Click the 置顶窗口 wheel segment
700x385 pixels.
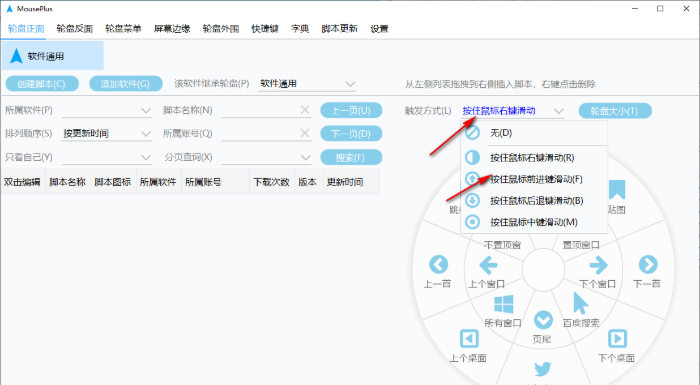(581, 245)
